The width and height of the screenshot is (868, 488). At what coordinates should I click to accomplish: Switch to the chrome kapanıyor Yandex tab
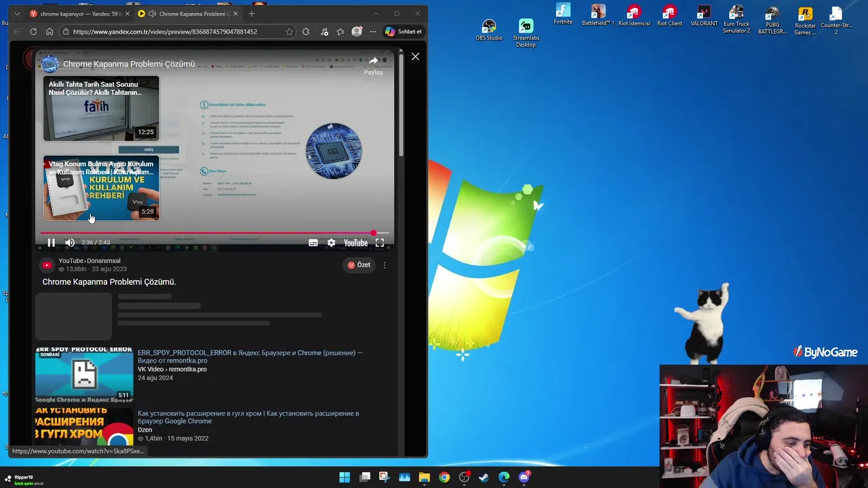pos(79,14)
